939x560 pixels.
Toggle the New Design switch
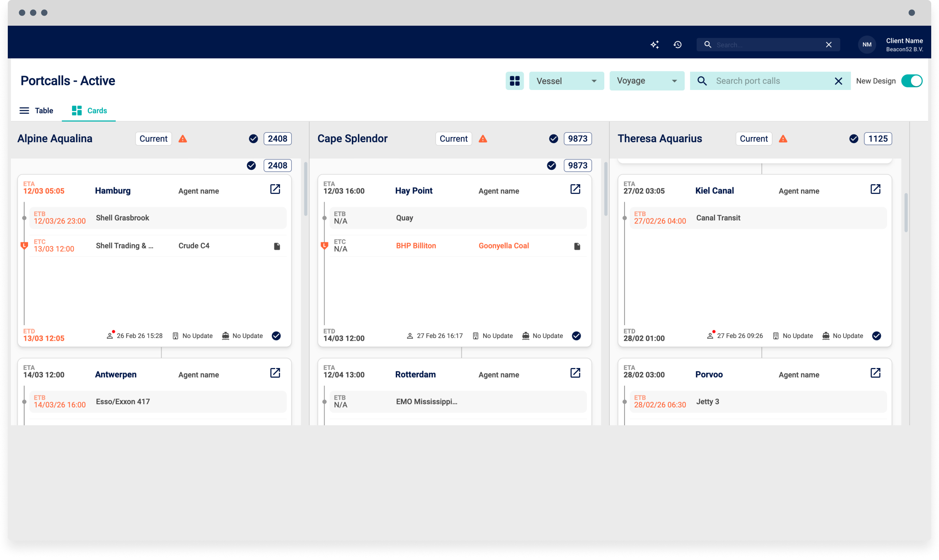(x=911, y=81)
